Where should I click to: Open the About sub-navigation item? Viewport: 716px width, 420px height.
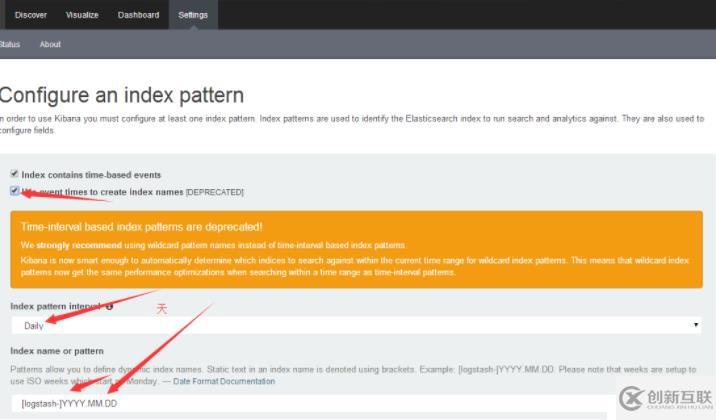click(50, 44)
